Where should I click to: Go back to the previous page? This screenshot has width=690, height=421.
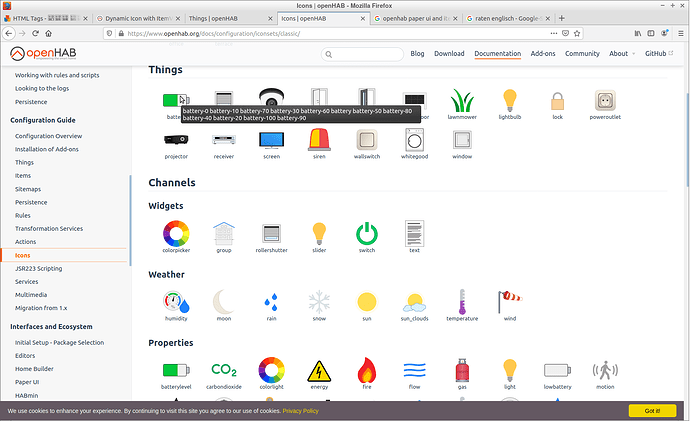(x=9, y=33)
